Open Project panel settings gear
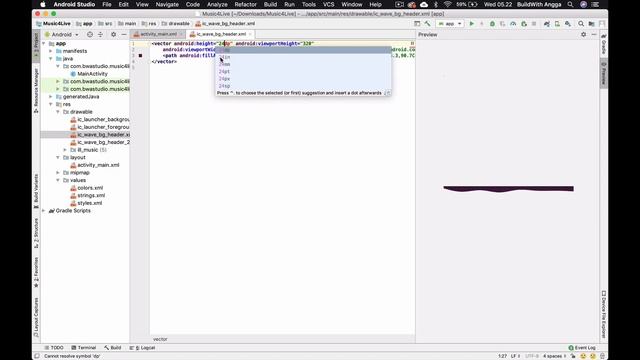640x360 pixels. tap(113, 35)
